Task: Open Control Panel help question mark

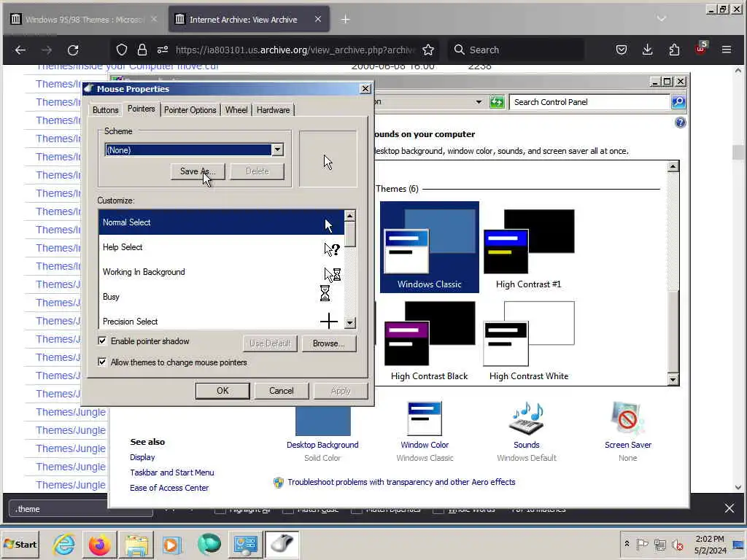Action: click(x=681, y=122)
